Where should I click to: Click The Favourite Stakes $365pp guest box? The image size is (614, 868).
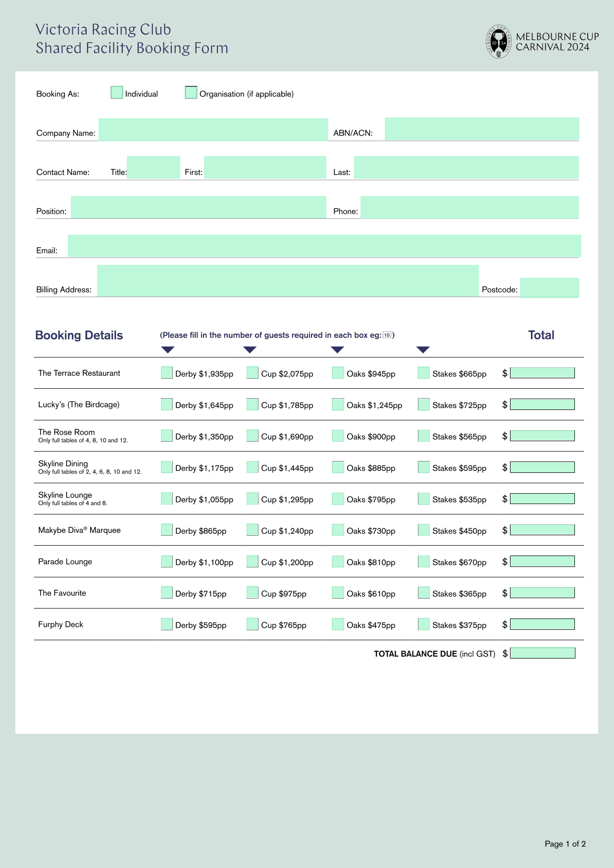(x=424, y=593)
